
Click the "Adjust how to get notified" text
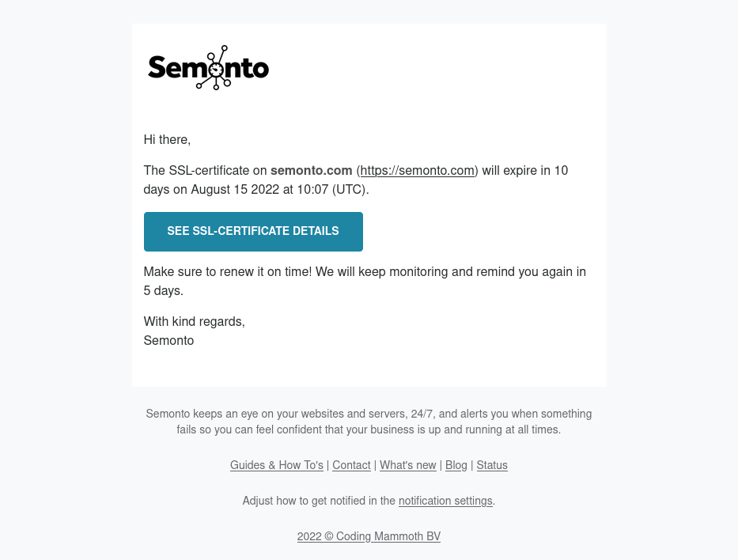[318, 501]
